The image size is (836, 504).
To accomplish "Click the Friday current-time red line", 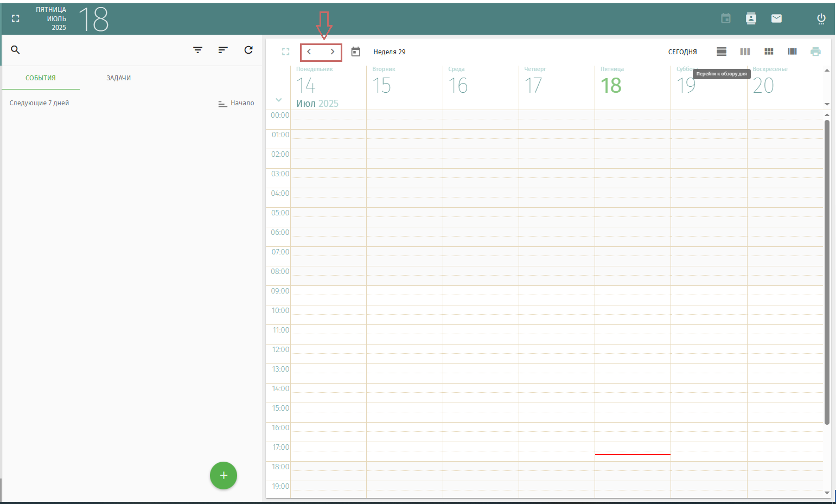I will pyautogui.click(x=633, y=455).
